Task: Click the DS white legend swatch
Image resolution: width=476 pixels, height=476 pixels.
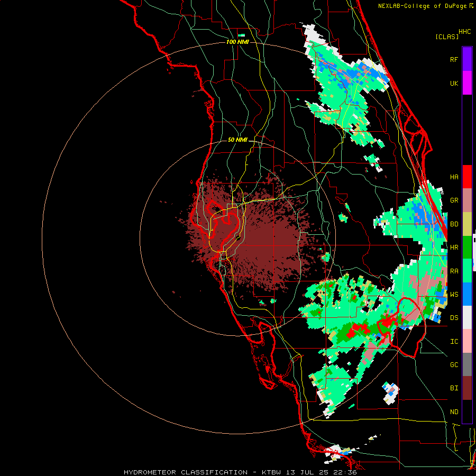Action: (467, 317)
